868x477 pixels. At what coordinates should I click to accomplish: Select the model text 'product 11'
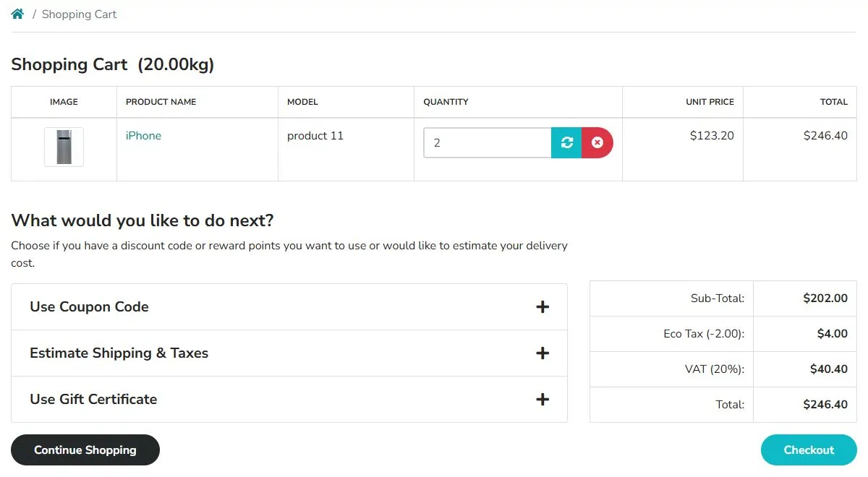click(x=315, y=136)
